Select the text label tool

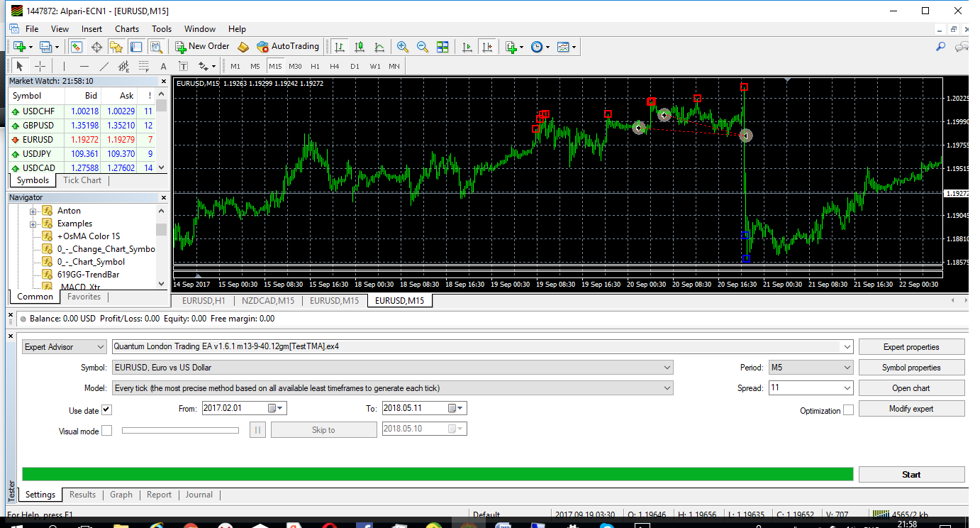(x=184, y=66)
